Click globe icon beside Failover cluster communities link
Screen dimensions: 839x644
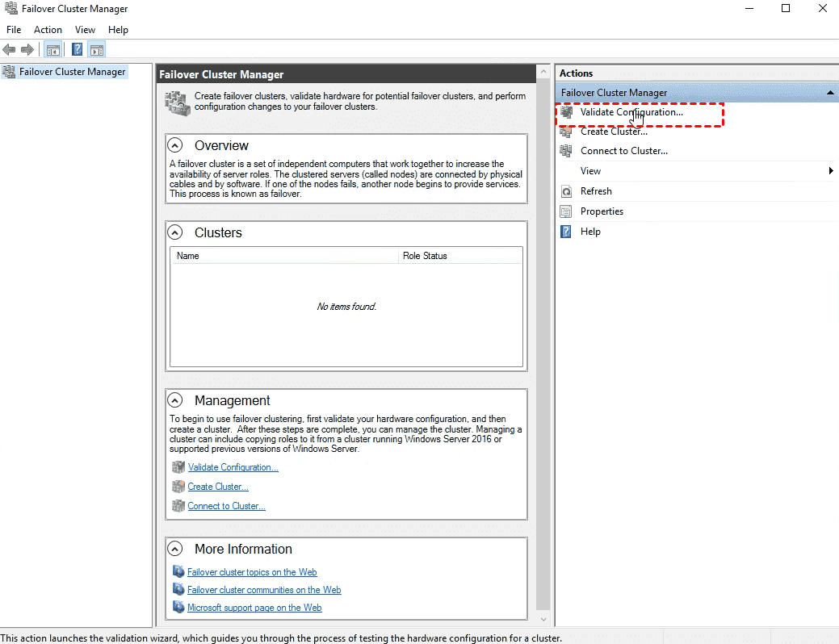(178, 589)
